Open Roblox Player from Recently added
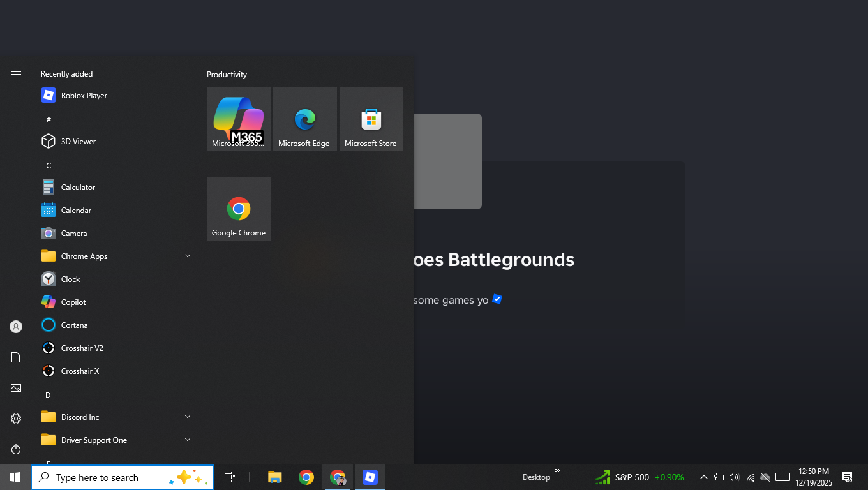This screenshot has height=490, width=868. [x=115, y=96]
